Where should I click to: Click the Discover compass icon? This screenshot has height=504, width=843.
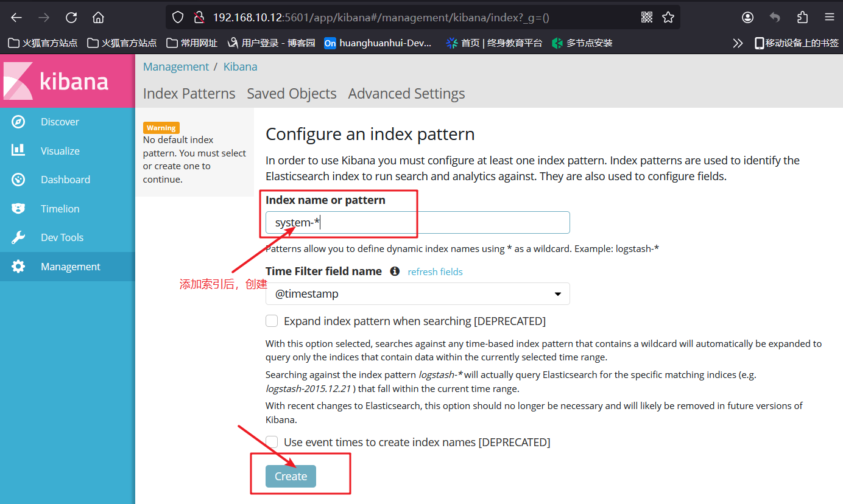tap(18, 122)
